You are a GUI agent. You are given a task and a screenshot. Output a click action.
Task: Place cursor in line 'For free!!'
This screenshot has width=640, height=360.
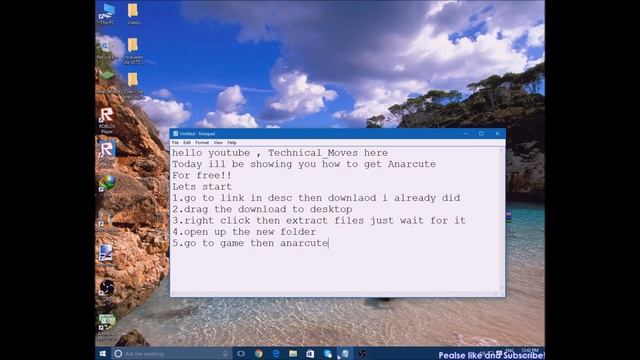(202, 176)
